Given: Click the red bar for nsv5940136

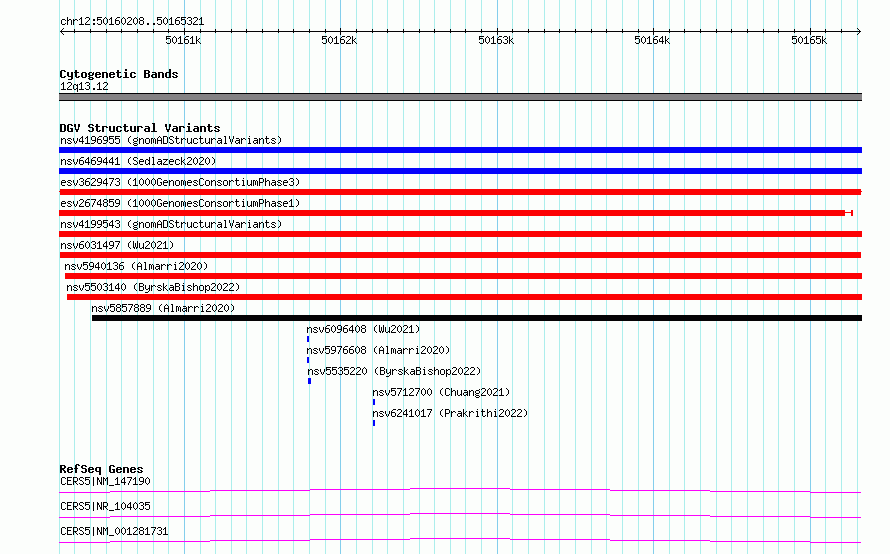Looking at the screenshot, I should [x=464, y=276].
